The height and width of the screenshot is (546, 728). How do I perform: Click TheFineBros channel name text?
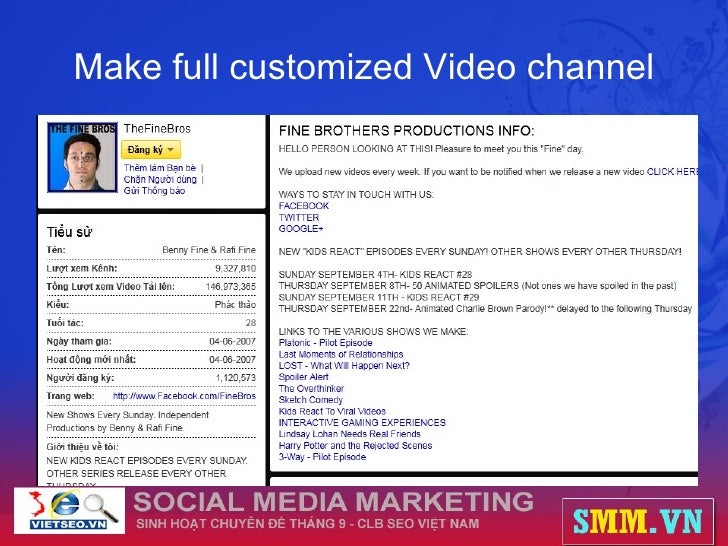tap(157, 129)
